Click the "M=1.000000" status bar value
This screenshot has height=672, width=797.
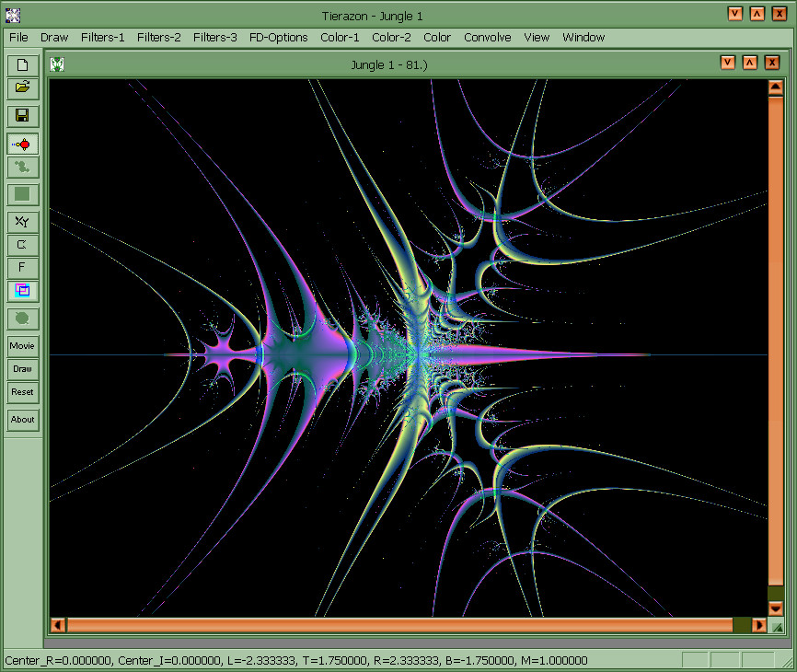[554, 660]
